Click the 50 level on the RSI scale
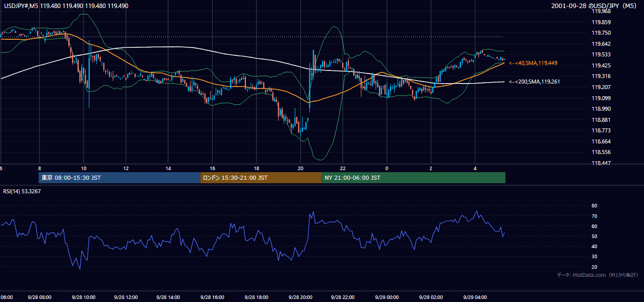The image size is (644, 302). tap(594, 236)
